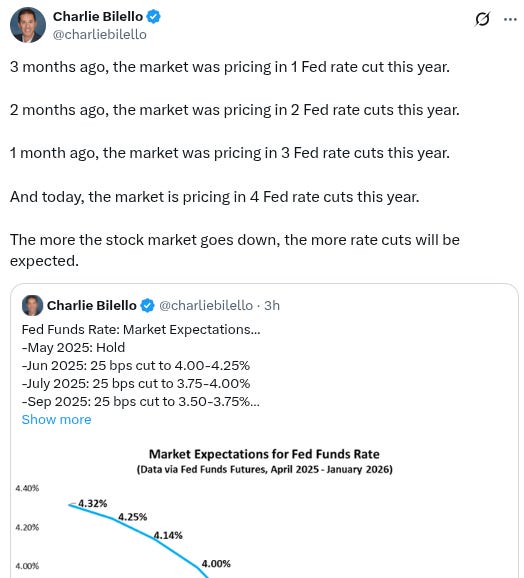Open the three-dot more options menu
This screenshot has width=524, height=578.
[510, 19]
